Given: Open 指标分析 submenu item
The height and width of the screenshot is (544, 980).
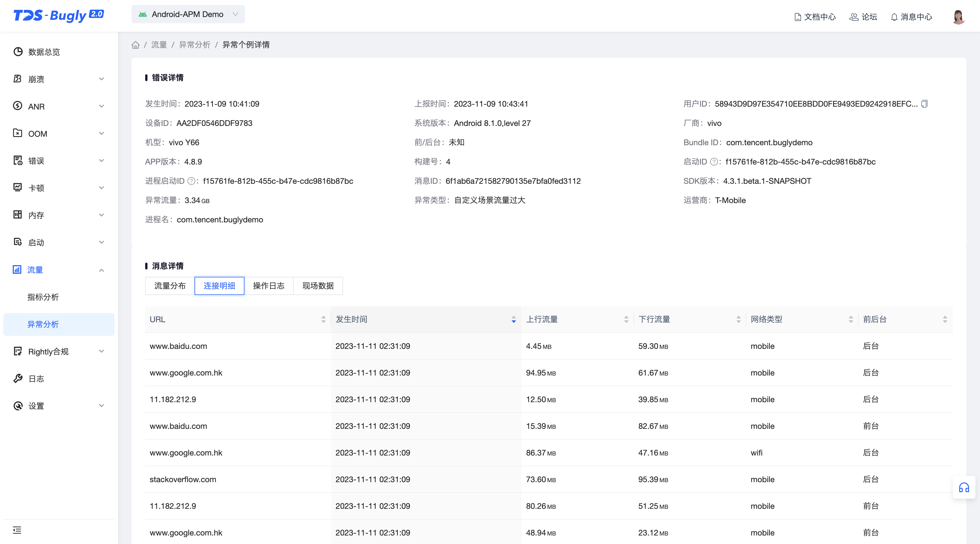Looking at the screenshot, I should pos(43,297).
